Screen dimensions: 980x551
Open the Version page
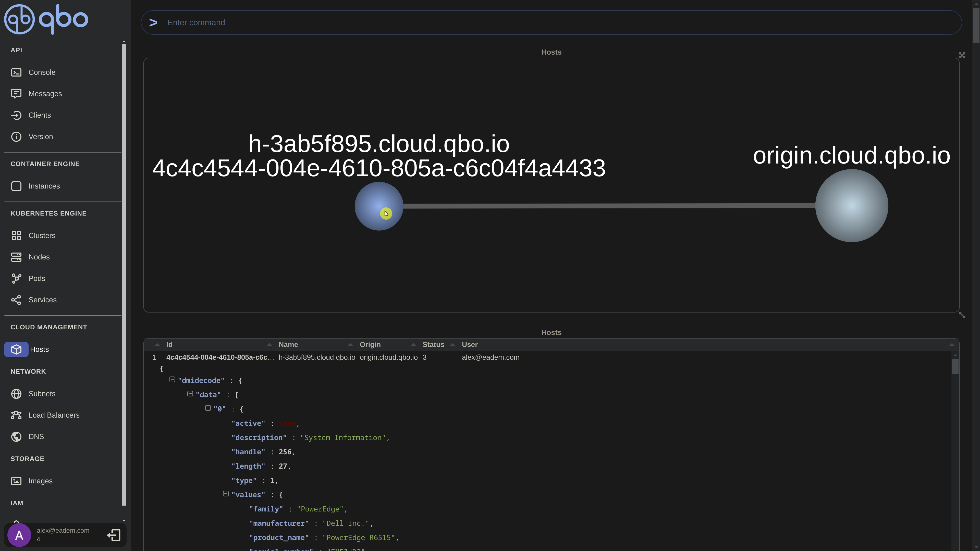(40, 136)
